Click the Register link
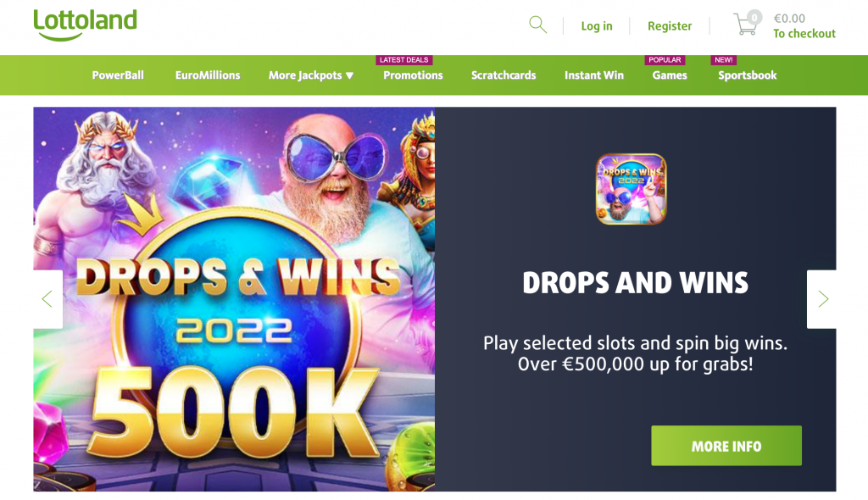 [x=670, y=26]
